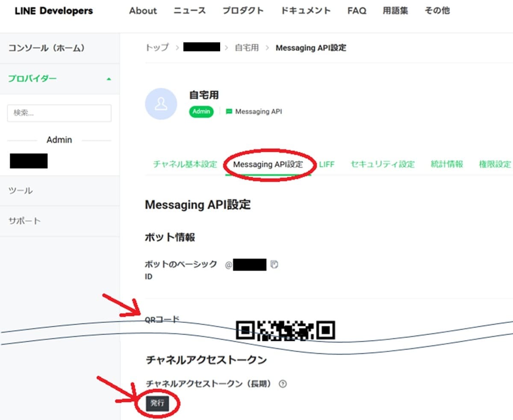Viewport: 513px width, 420px height.
Task: Open the 統計情報 tab
Action: pos(447,164)
